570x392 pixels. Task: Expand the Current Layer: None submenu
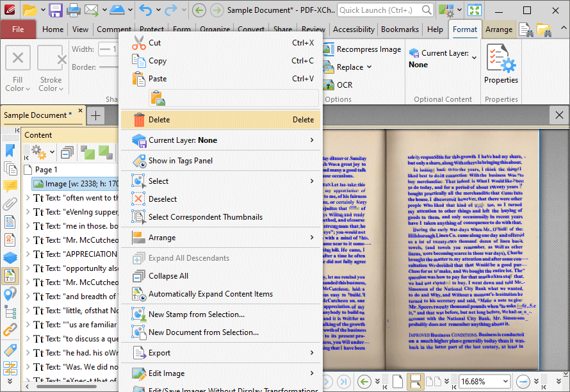222,140
